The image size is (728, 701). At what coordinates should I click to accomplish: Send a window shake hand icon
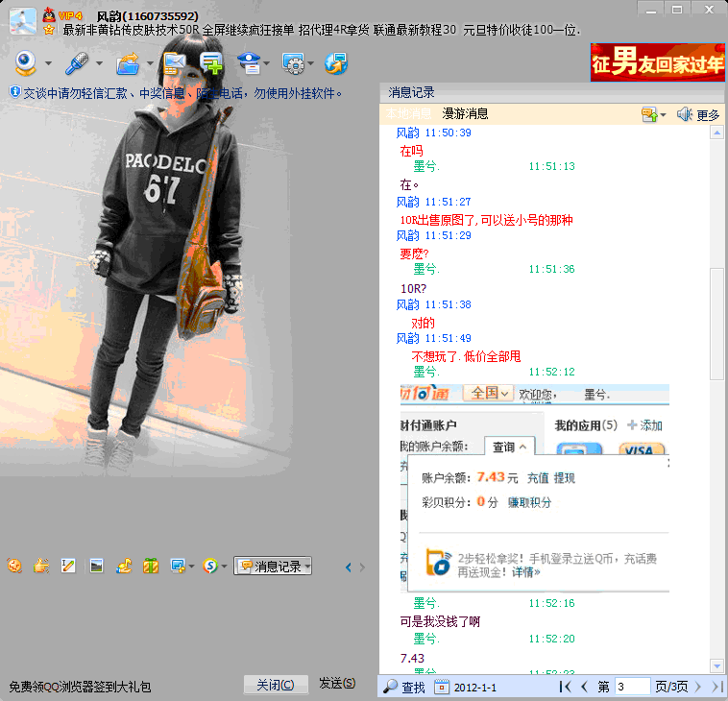(41, 566)
